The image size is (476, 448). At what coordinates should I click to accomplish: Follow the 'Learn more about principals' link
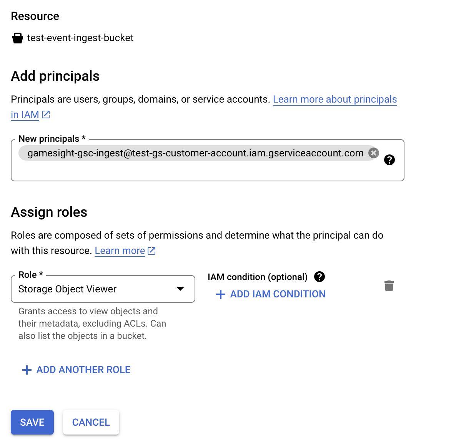pos(335,99)
